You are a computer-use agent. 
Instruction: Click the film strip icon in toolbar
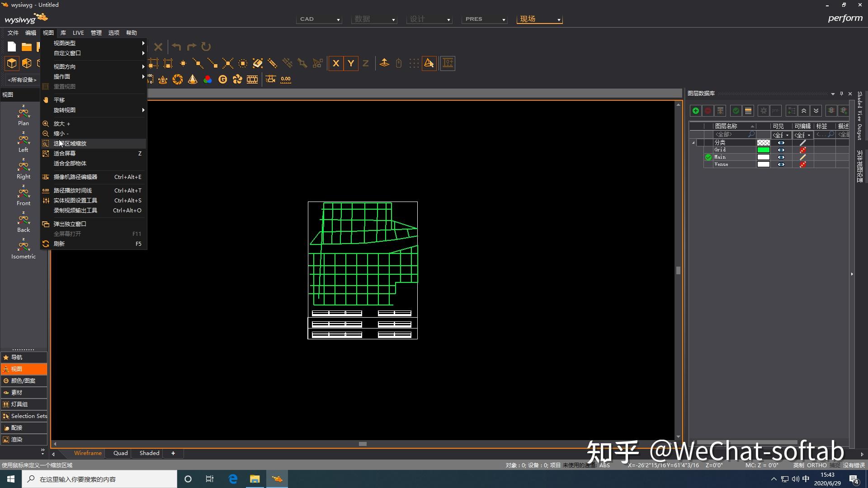click(x=252, y=80)
